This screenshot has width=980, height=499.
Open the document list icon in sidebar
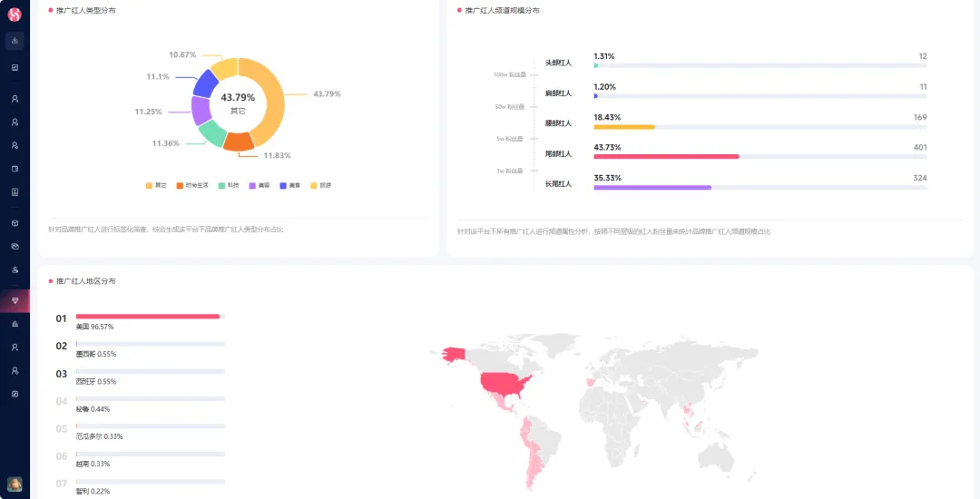15,191
